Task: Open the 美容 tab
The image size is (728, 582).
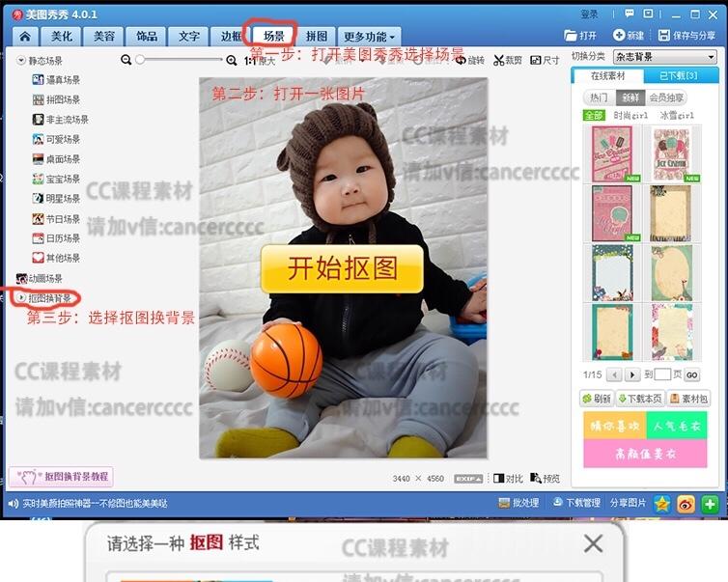Action: (x=103, y=36)
